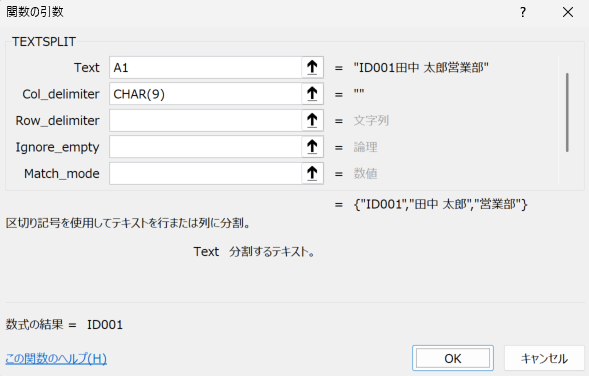This screenshot has width=589, height=376.
Task: Click the Match_mode hint 数値
Action: tap(365, 174)
